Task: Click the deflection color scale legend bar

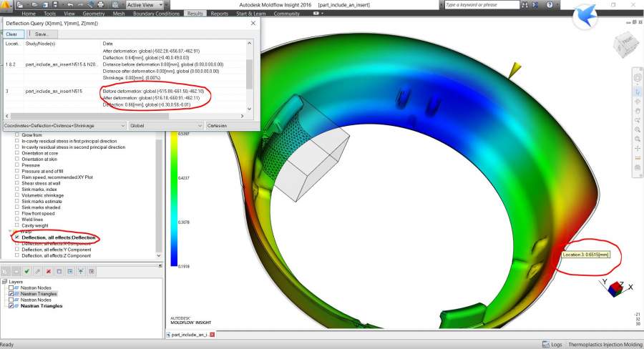Action: pos(174,199)
